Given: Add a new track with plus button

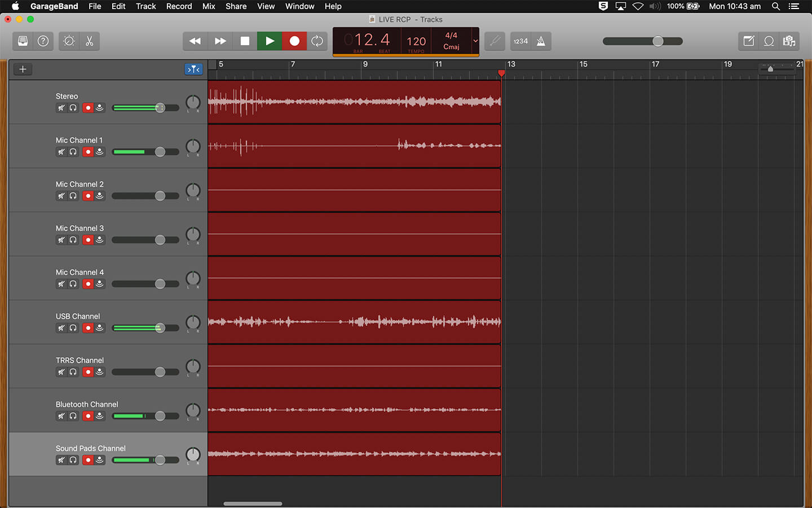Looking at the screenshot, I should click(23, 69).
